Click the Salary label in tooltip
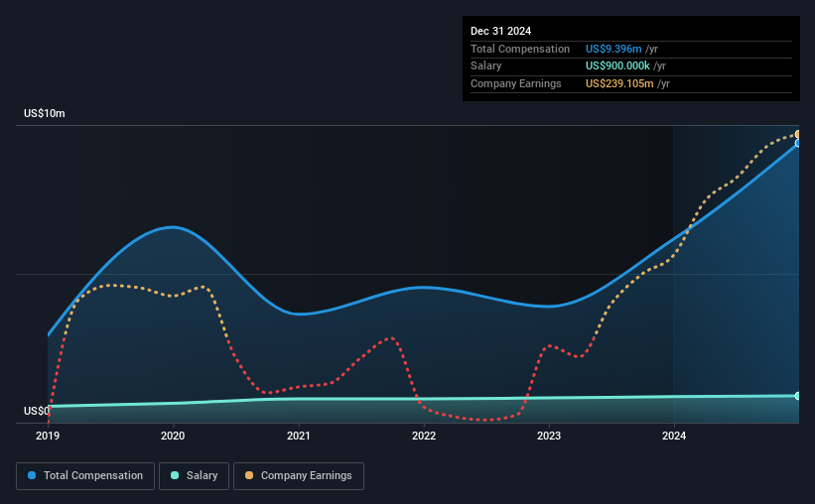This screenshot has height=504, width=815. click(x=486, y=66)
